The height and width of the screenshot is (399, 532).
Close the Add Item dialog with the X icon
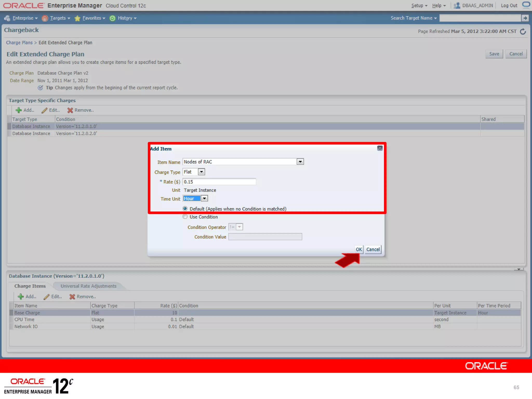coord(380,148)
